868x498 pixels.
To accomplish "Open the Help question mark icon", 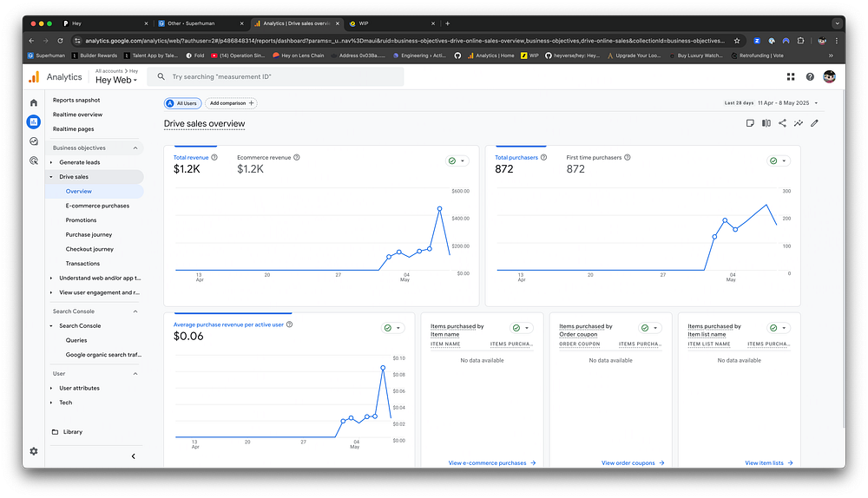I will (810, 77).
